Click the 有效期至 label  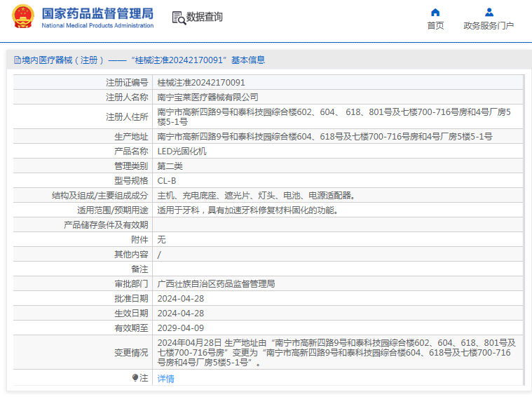point(131,328)
